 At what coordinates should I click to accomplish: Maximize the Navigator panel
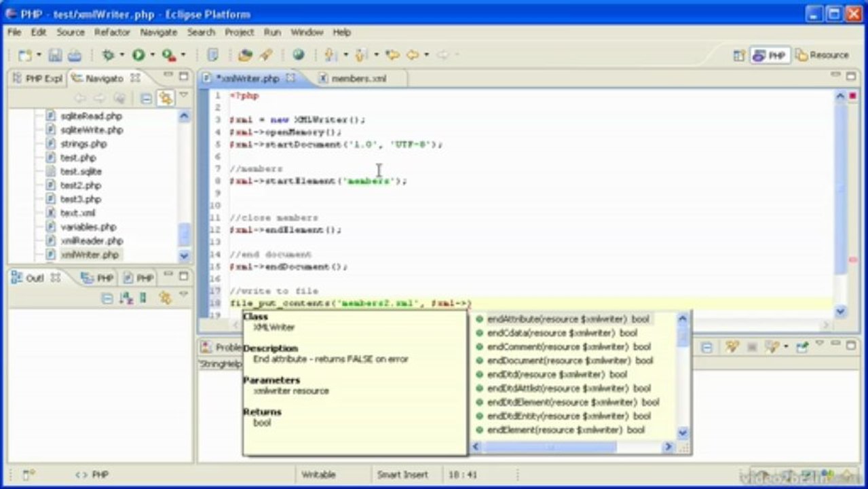coord(184,77)
